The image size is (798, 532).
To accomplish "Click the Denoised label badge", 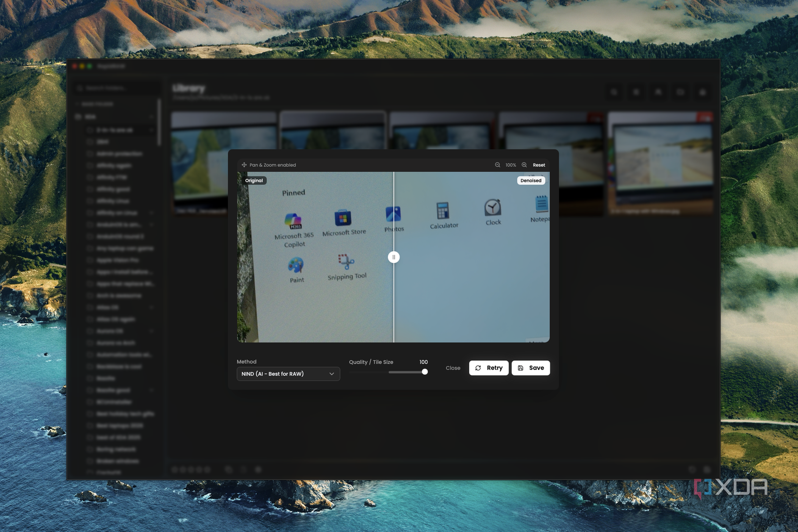I will coord(531,180).
